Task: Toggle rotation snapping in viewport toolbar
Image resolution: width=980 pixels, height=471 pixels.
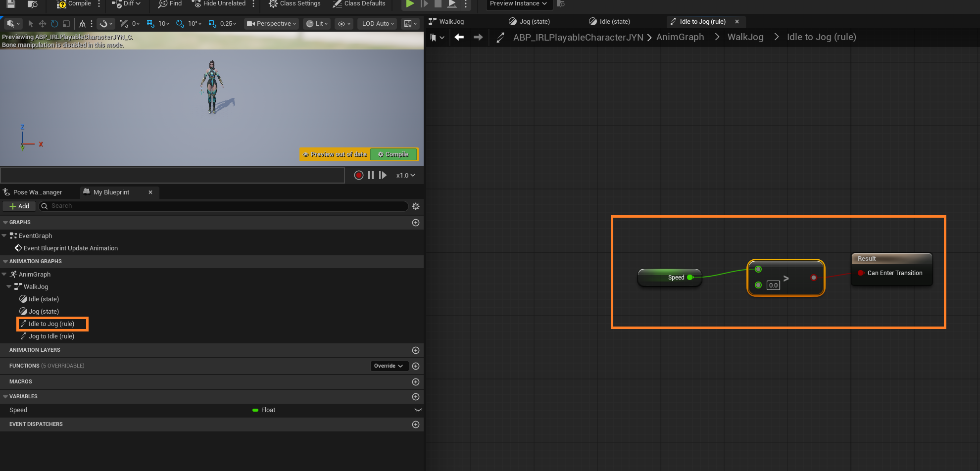Action: point(180,24)
